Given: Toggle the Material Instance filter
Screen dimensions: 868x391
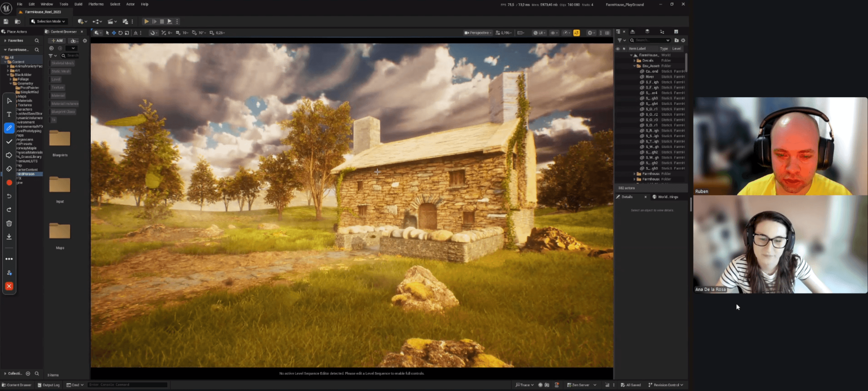Looking at the screenshot, I should (x=64, y=103).
